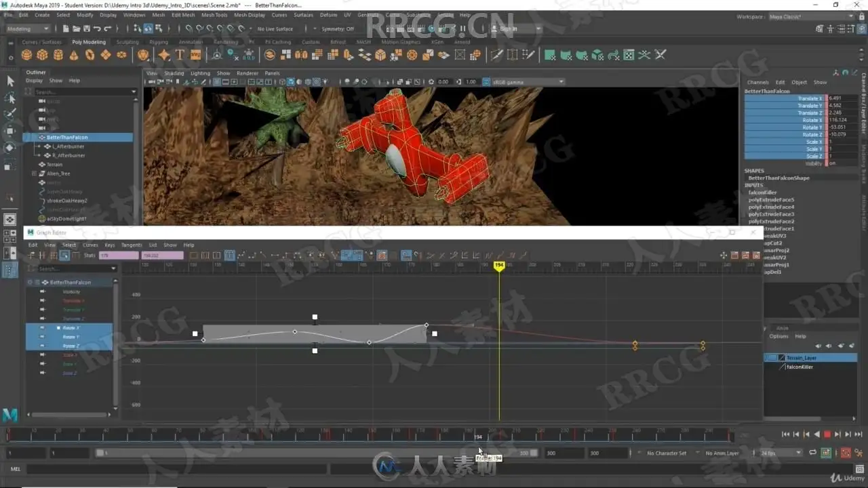868x488 pixels.
Task: Create a polygon cube from the shelf
Action: click(x=42, y=55)
